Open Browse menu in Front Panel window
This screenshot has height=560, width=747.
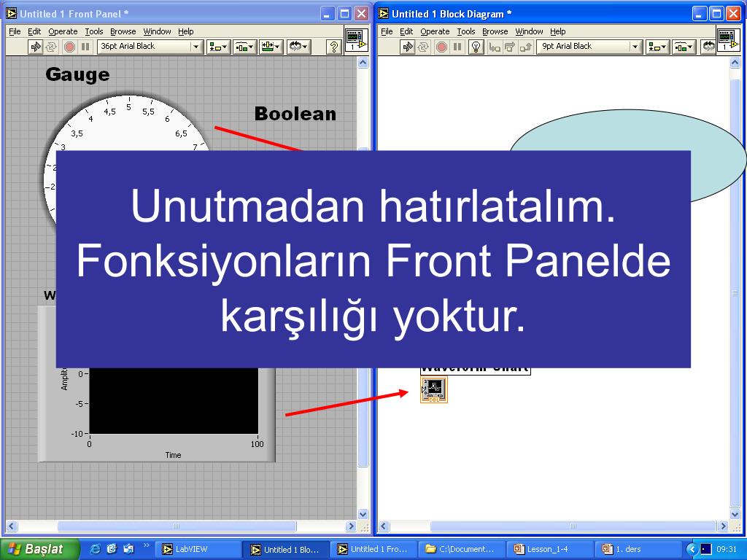click(x=123, y=31)
